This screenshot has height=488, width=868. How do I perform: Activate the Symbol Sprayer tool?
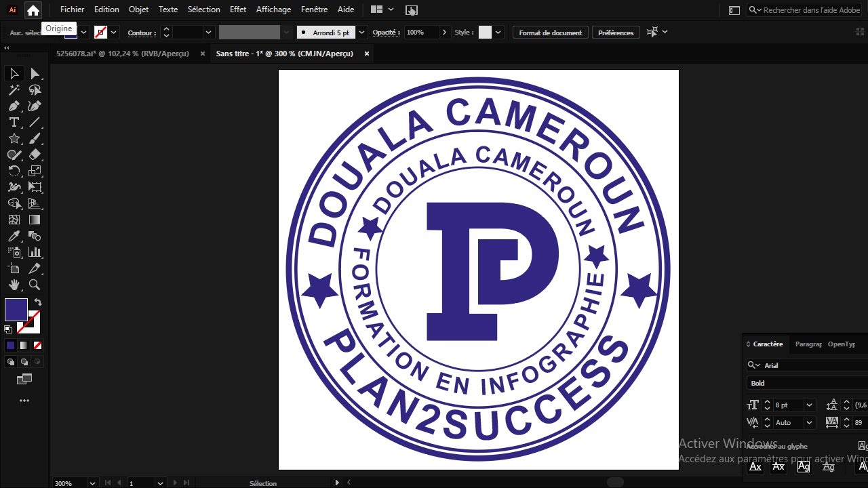14,252
